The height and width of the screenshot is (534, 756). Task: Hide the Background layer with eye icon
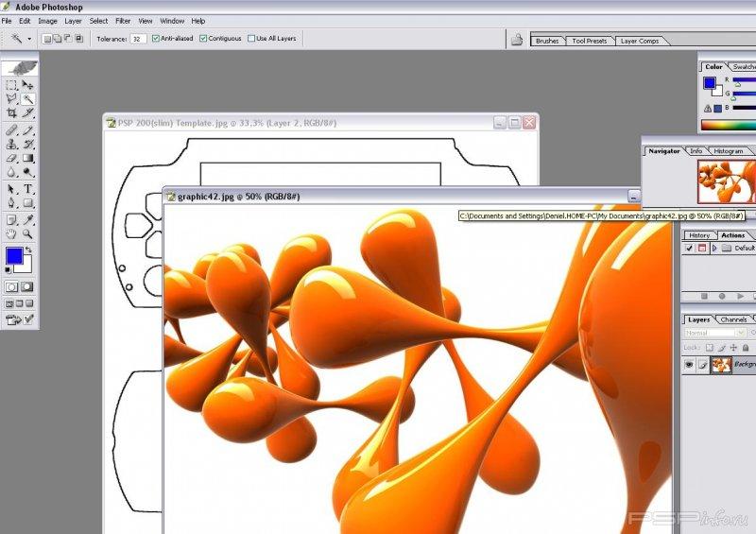tap(689, 364)
